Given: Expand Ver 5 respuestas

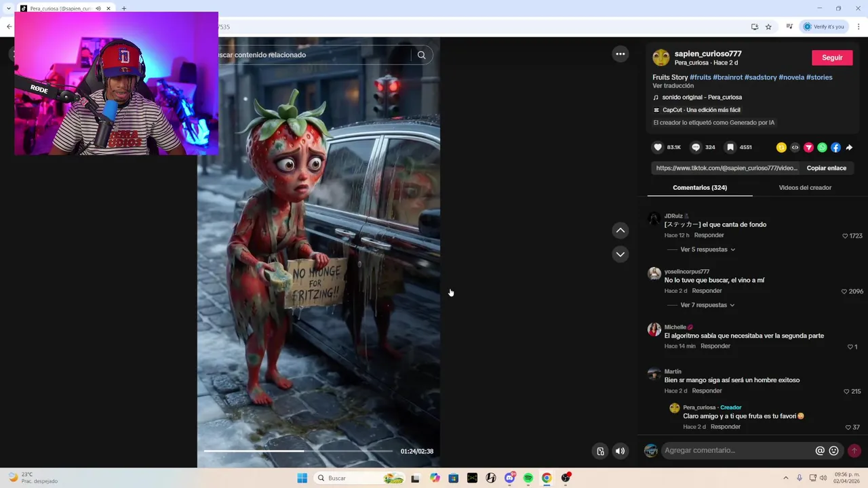Looking at the screenshot, I should click(x=707, y=249).
